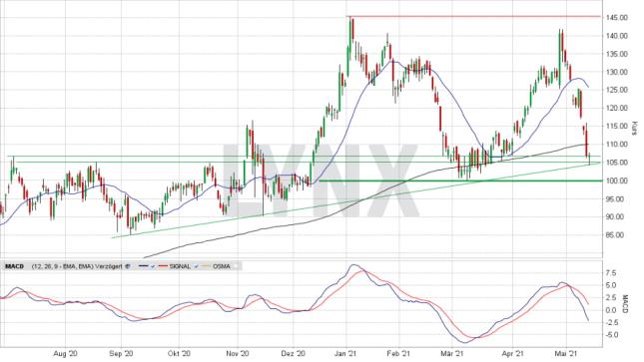Viewport: 644px width, 362px height.
Task: Click the info icon after Verzögert
Action: (x=128, y=266)
